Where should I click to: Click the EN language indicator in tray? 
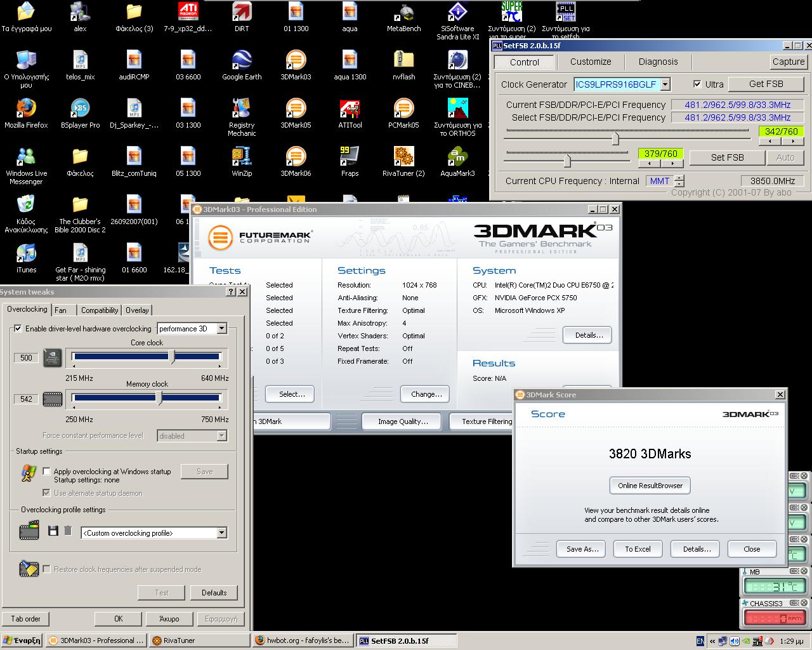pos(700,641)
